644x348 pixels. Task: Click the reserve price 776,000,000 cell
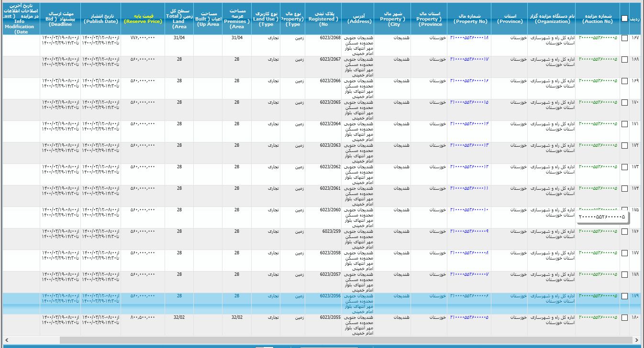point(143,38)
